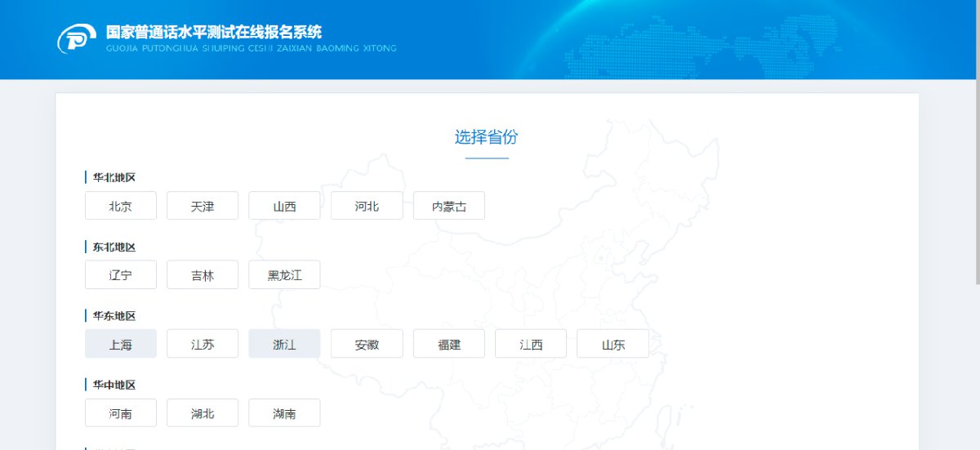
Task: Select 江西 province button
Action: pyautogui.click(x=531, y=344)
